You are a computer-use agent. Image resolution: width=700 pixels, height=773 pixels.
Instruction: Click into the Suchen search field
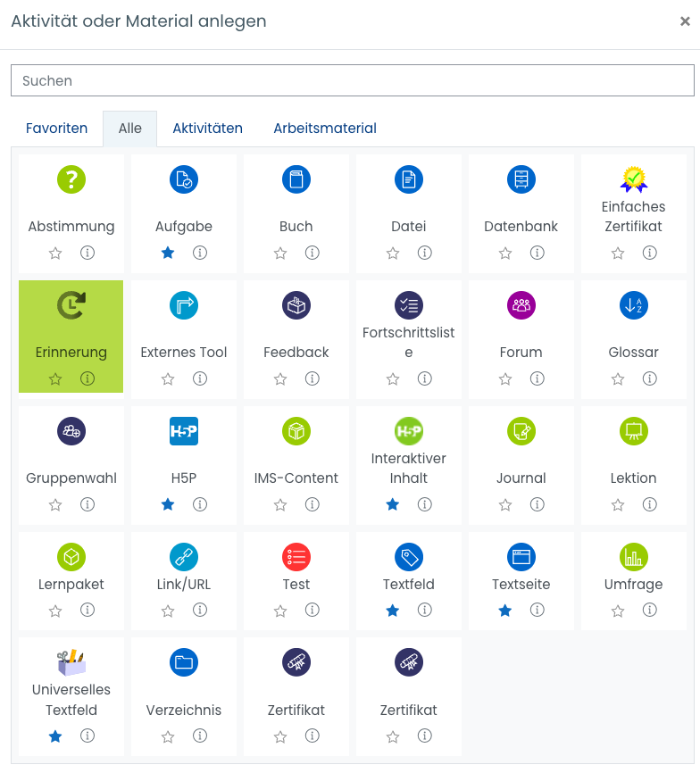click(352, 80)
